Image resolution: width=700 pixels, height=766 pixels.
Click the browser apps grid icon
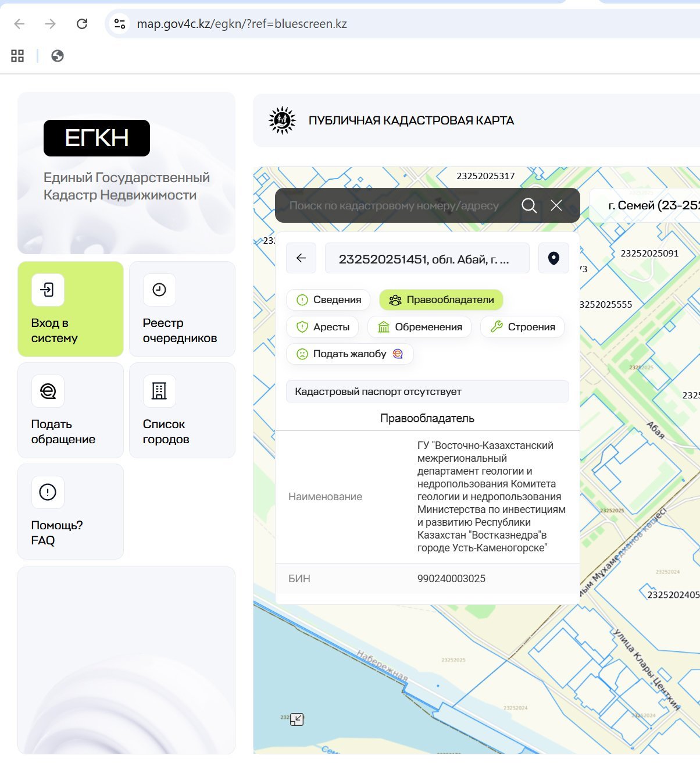click(x=17, y=56)
